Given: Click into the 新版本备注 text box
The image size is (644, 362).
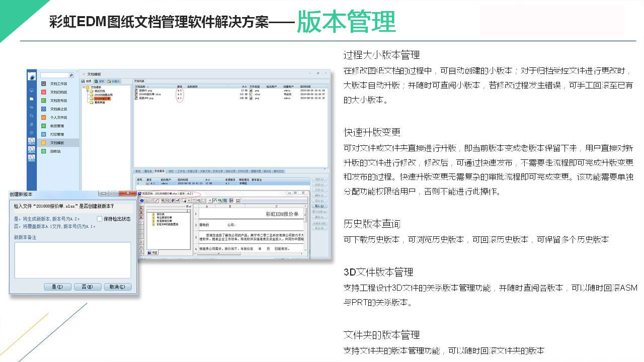Looking at the screenshot, I should pyautogui.click(x=72, y=260).
